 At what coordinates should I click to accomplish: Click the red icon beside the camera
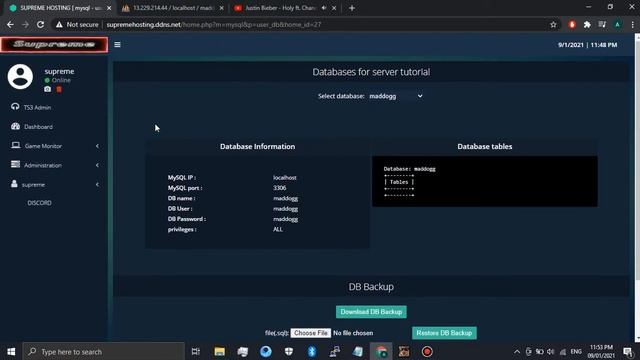tap(59, 89)
